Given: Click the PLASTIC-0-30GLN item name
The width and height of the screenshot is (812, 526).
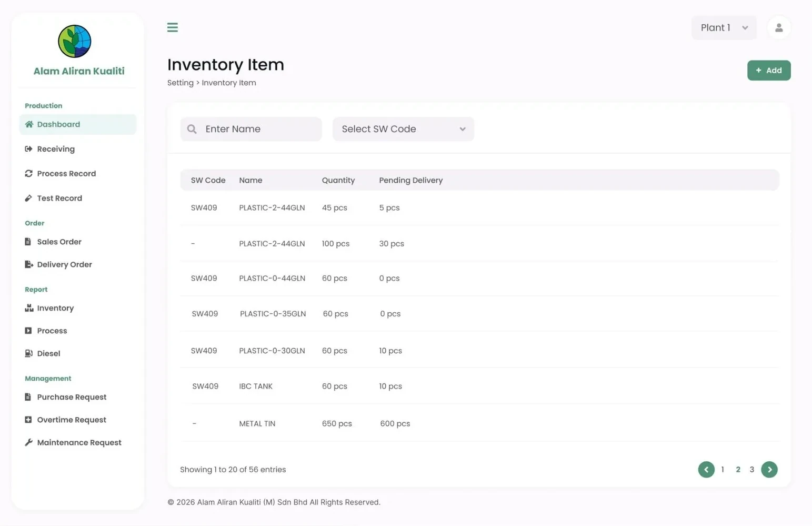Looking at the screenshot, I should coord(272,351).
